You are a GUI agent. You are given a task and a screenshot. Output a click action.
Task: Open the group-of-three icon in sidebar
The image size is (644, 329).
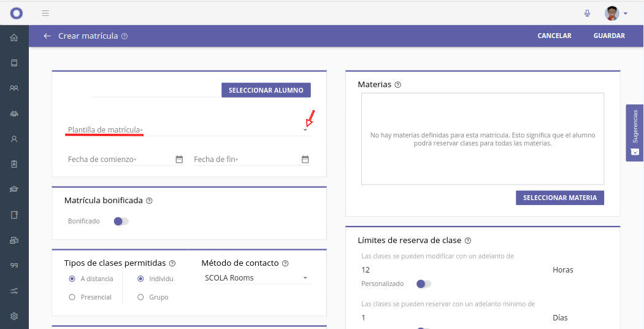click(x=14, y=114)
